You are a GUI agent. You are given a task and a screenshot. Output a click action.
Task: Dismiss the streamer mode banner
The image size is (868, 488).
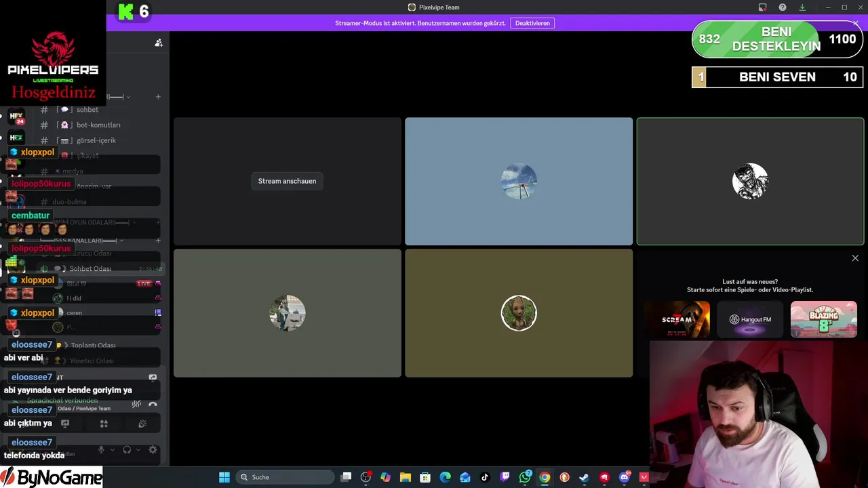coord(856,24)
